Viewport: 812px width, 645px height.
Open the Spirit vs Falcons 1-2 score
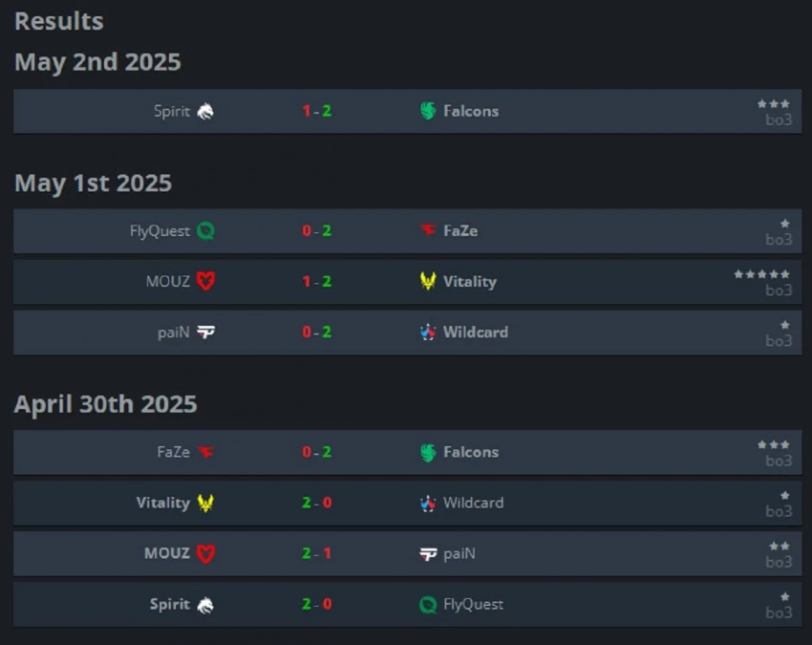click(x=317, y=111)
